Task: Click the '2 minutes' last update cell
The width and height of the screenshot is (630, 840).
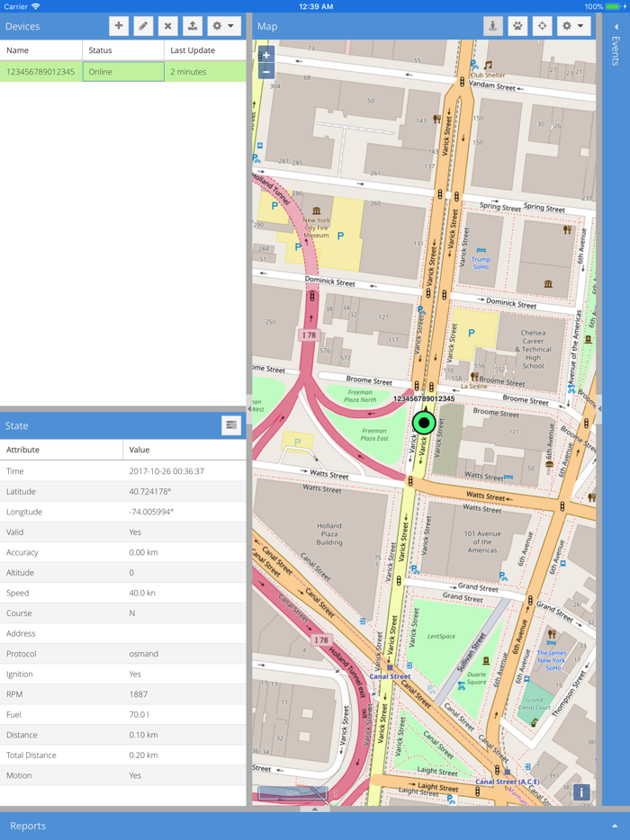Action: point(205,72)
